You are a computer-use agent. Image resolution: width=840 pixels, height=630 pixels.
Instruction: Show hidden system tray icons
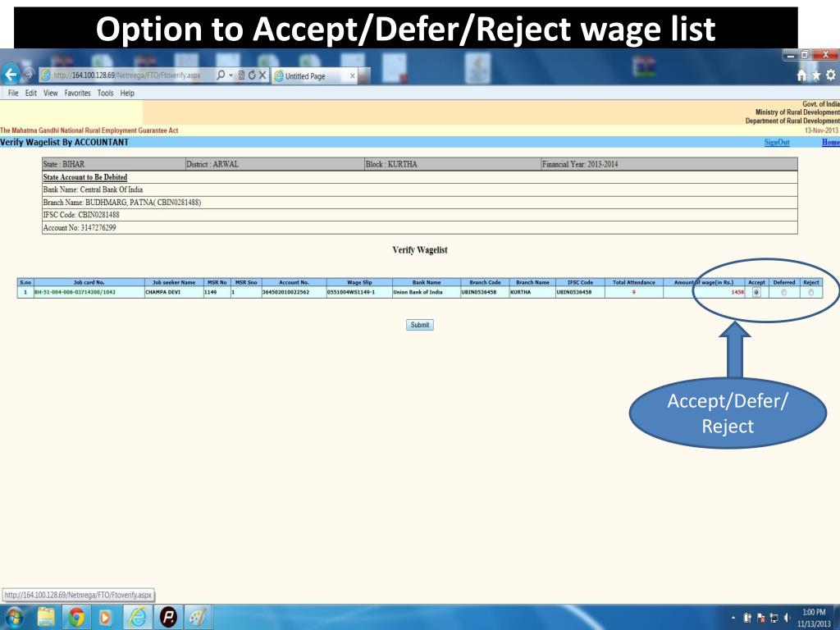[x=733, y=619]
